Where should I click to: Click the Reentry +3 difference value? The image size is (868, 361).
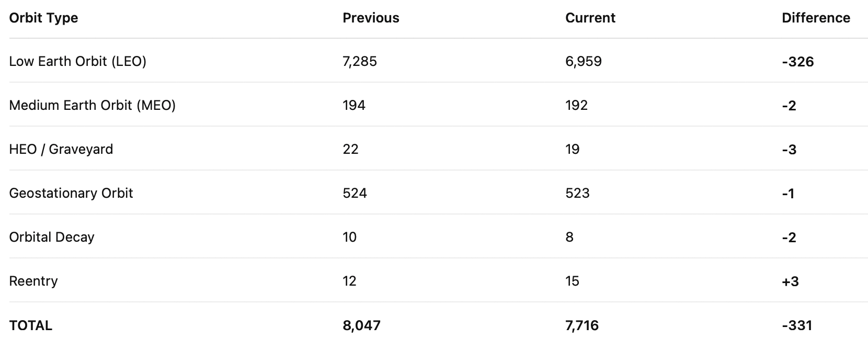click(791, 281)
